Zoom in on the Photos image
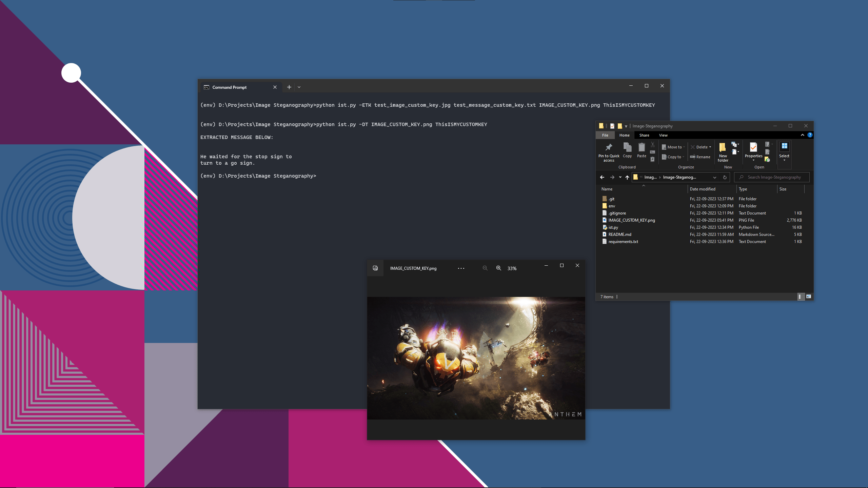This screenshot has height=488, width=868. [x=499, y=268]
